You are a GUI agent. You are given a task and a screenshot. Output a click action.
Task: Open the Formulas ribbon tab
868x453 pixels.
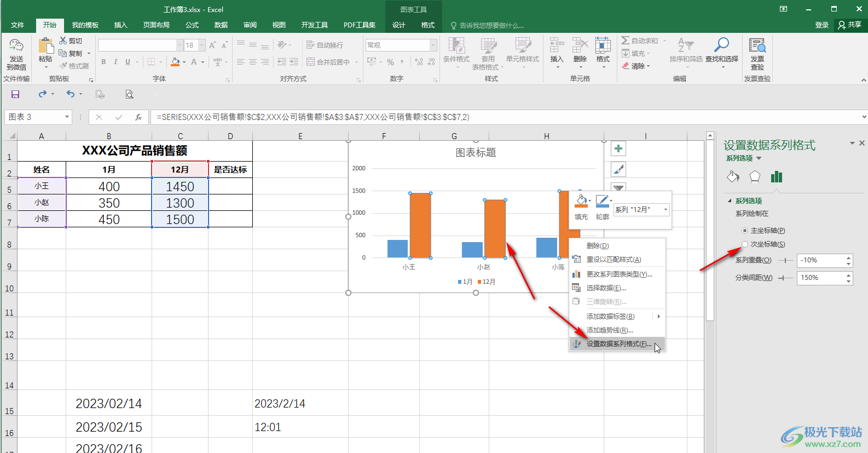[192, 25]
